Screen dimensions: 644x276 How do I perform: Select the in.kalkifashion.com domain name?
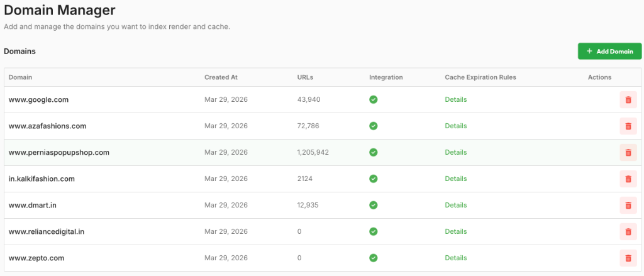(42, 179)
